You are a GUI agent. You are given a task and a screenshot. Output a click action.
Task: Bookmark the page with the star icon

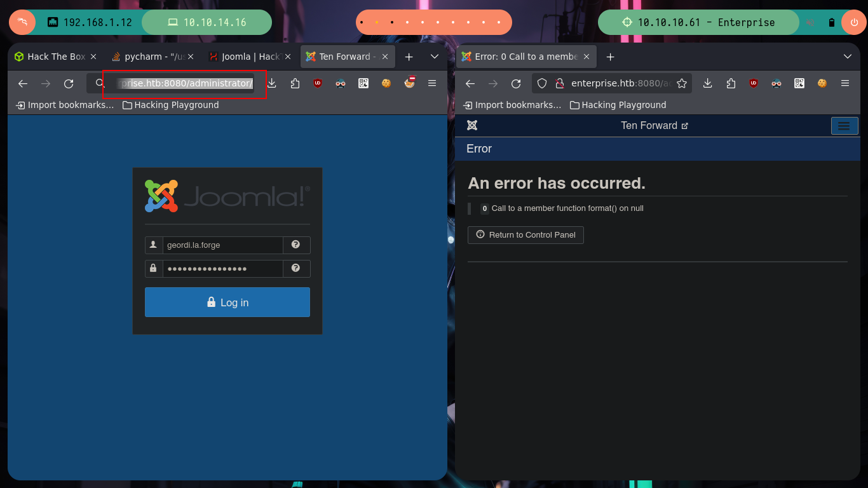682,83
